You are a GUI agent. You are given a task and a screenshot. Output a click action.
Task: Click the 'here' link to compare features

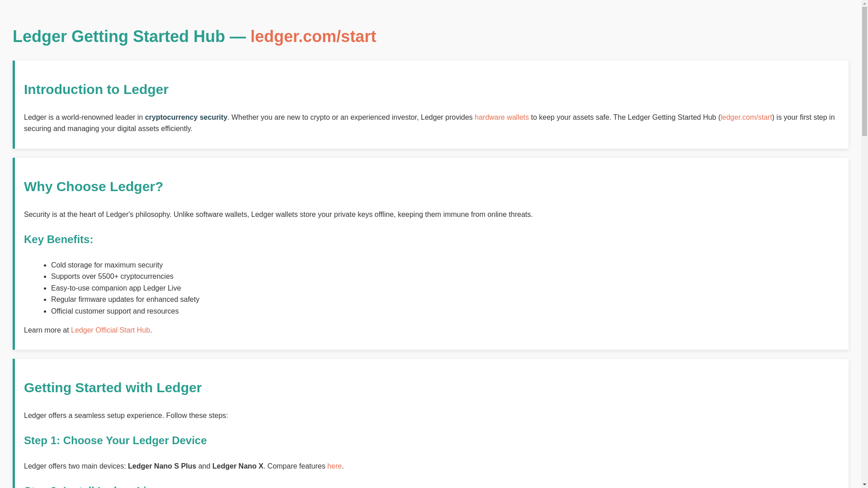pyautogui.click(x=335, y=466)
